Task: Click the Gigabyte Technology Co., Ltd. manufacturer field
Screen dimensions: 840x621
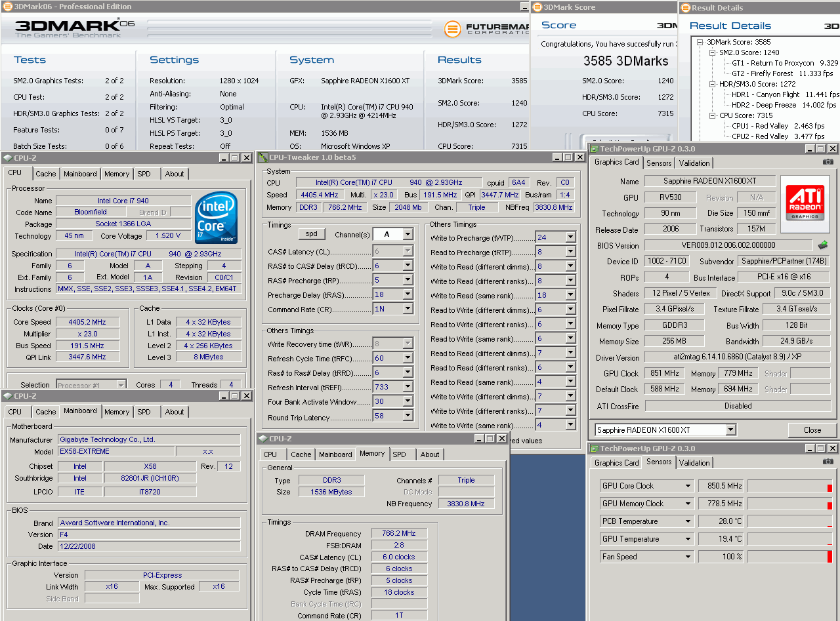Action: tap(148, 439)
